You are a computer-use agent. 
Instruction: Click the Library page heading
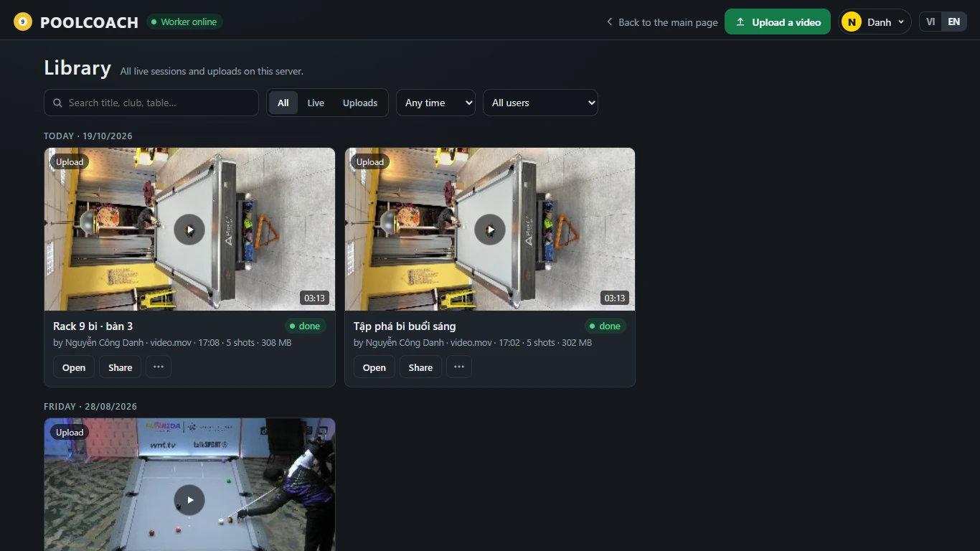77,67
